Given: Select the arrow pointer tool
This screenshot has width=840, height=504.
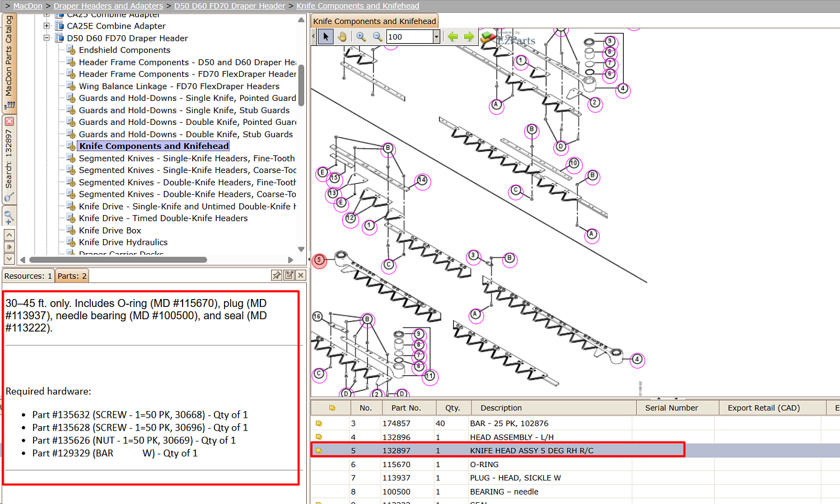Looking at the screenshot, I should tap(325, 37).
